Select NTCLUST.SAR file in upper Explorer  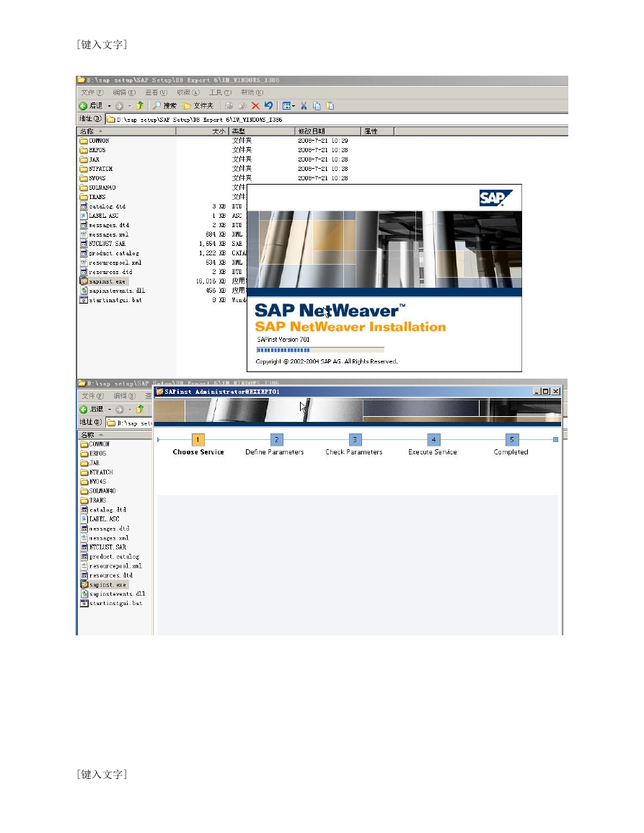(103, 244)
